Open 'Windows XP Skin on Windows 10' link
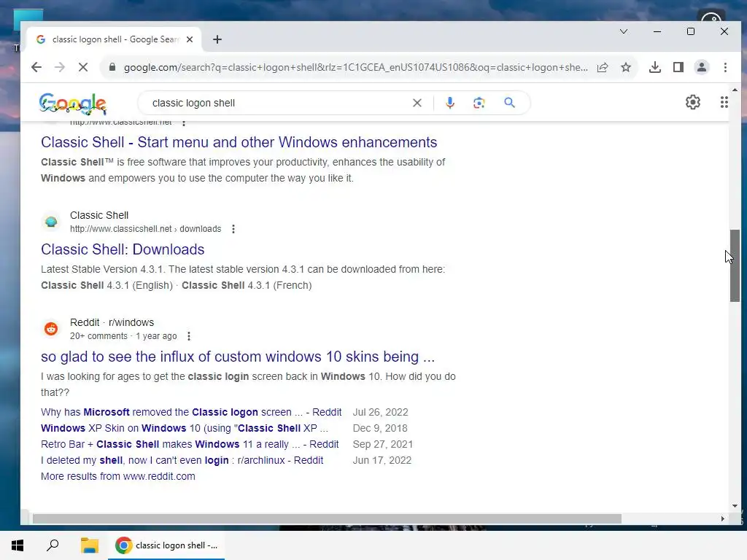 click(x=185, y=428)
